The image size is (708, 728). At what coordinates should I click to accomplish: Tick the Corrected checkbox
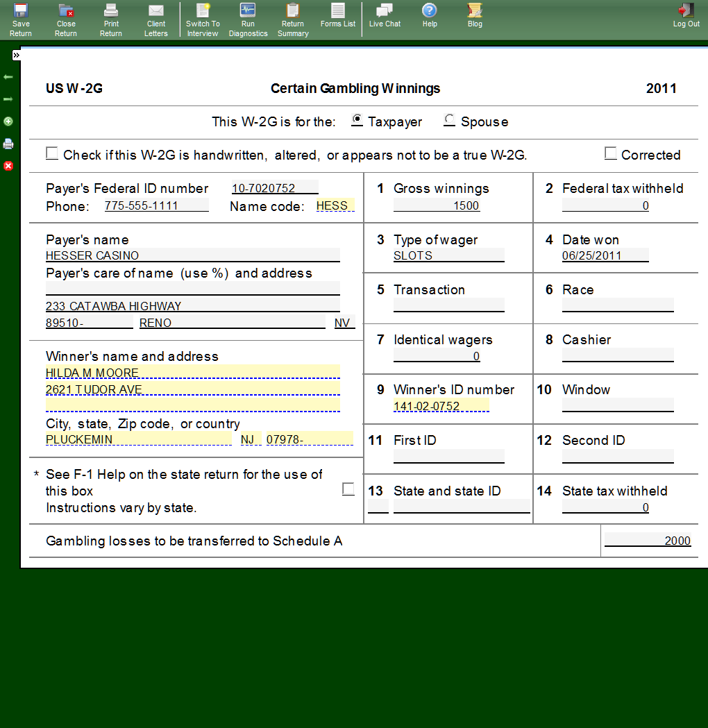[x=610, y=154]
